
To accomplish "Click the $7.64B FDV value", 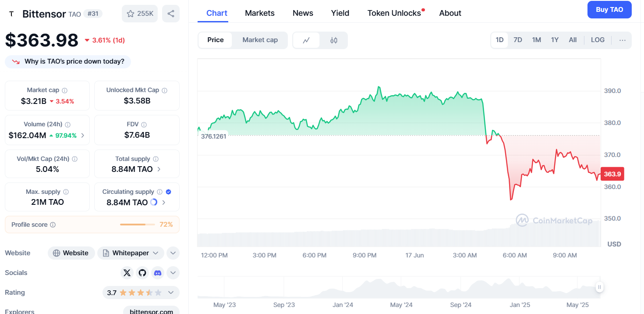I will [x=137, y=135].
